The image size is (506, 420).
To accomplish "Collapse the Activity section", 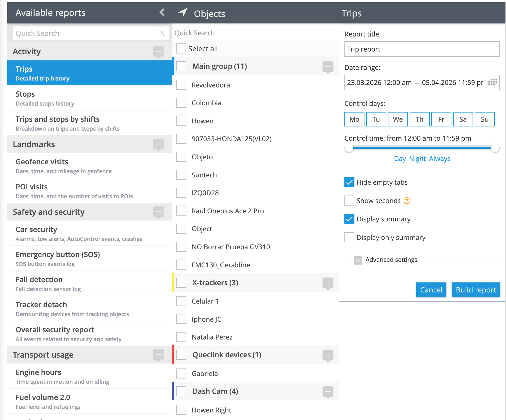I will (x=159, y=52).
